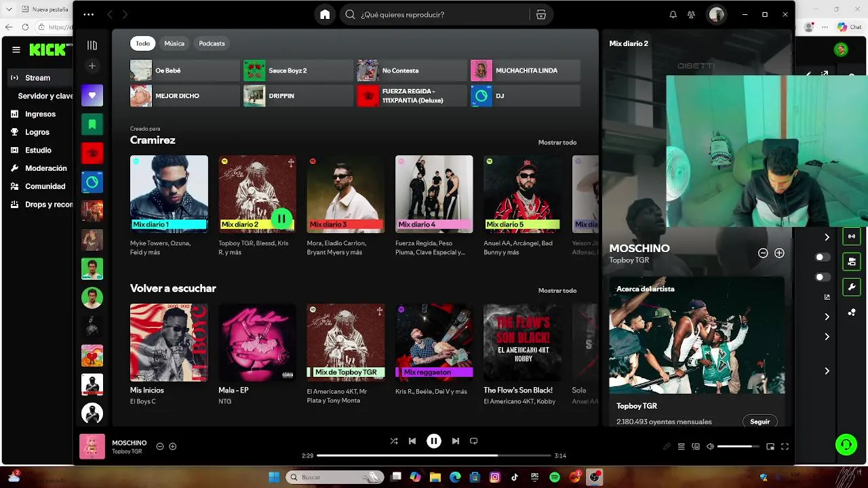The width and height of the screenshot is (868, 488).
Task: Open the Oe Bebé shortcut
Action: (x=184, y=70)
